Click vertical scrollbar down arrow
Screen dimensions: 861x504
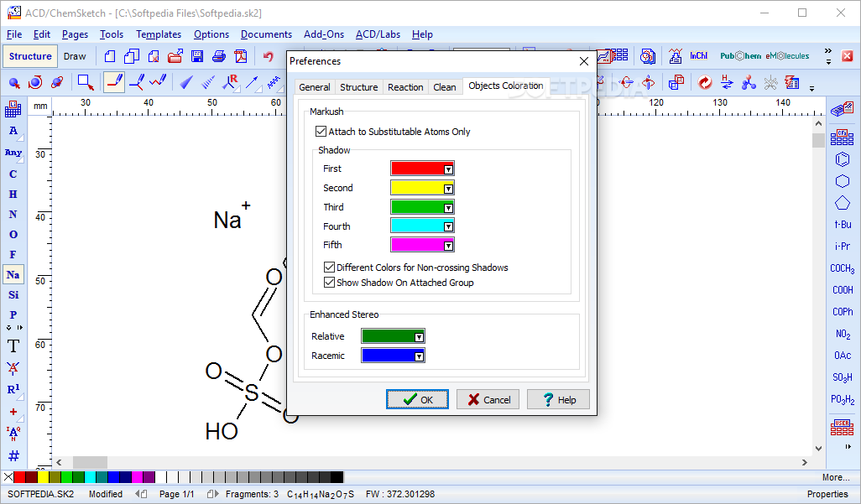(818, 449)
